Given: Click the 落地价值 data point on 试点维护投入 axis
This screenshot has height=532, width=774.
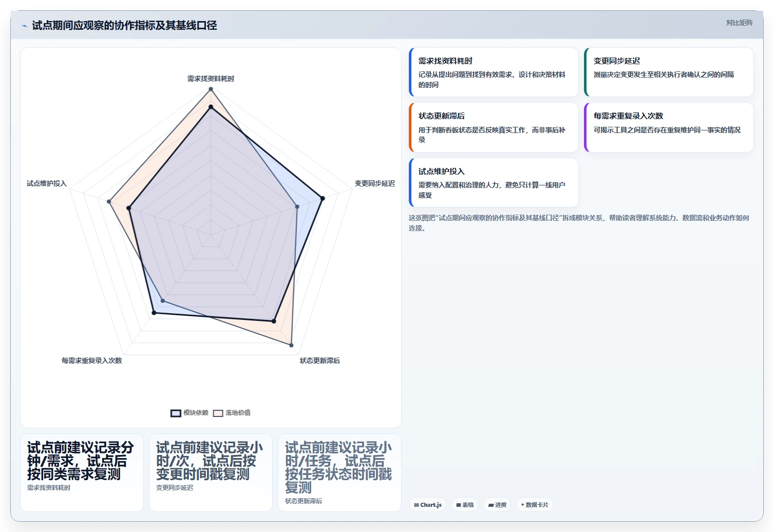Looking at the screenshot, I should [109, 202].
